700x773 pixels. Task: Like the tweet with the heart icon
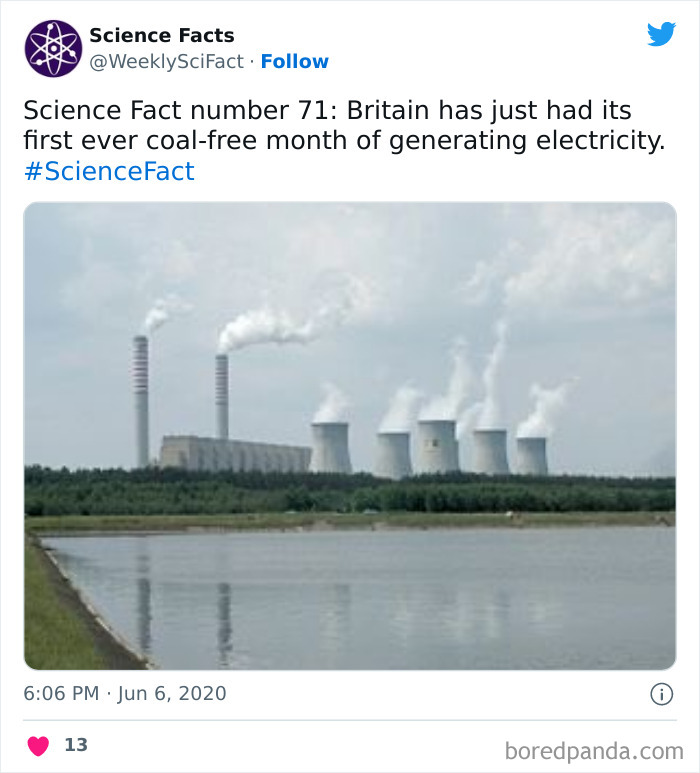coord(38,745)
